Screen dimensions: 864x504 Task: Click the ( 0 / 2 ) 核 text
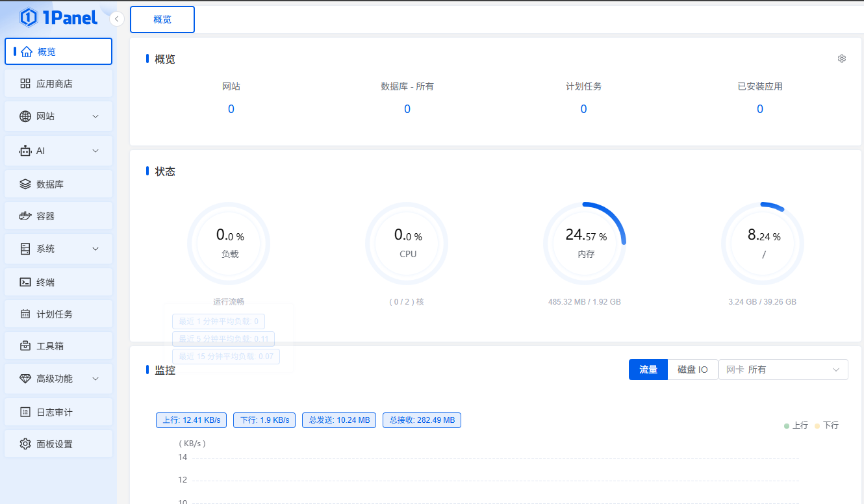click(x=407, y=302)
